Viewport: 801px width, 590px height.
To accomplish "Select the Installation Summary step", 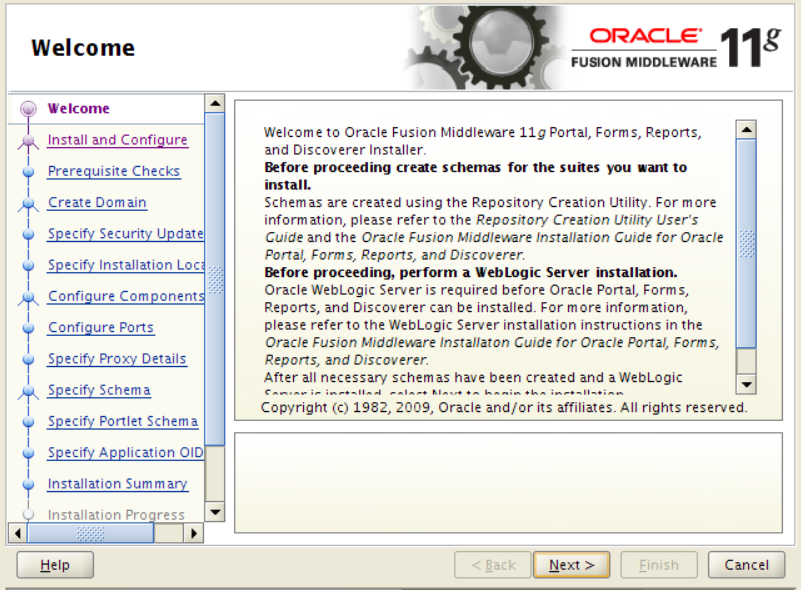I will pos(117,483).
